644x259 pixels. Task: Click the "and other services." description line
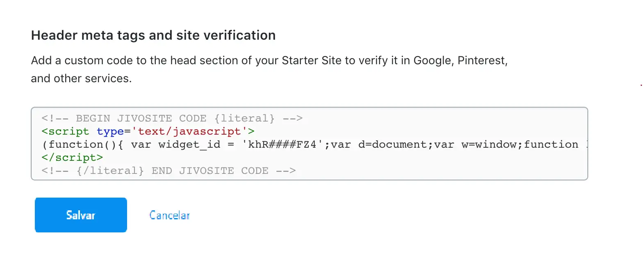coord(81,79)
